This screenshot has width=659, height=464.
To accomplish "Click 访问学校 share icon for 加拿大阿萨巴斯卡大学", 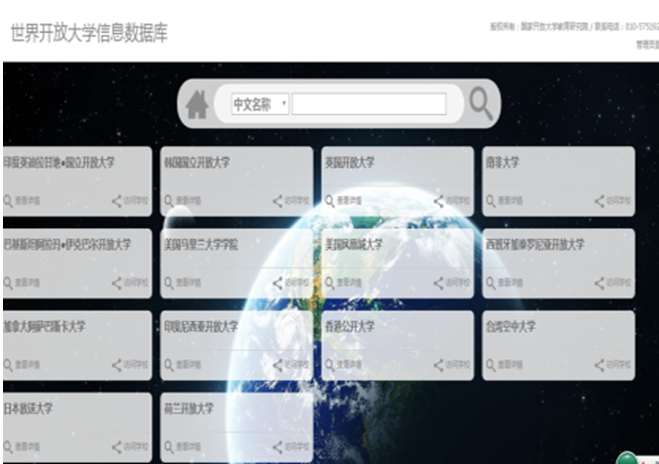I will pos(117,365).
